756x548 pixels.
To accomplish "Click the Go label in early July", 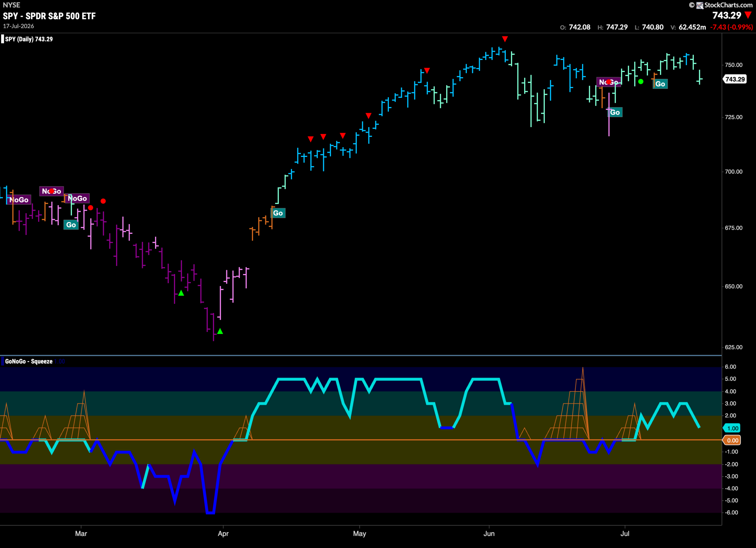I will tap(660, 84).
